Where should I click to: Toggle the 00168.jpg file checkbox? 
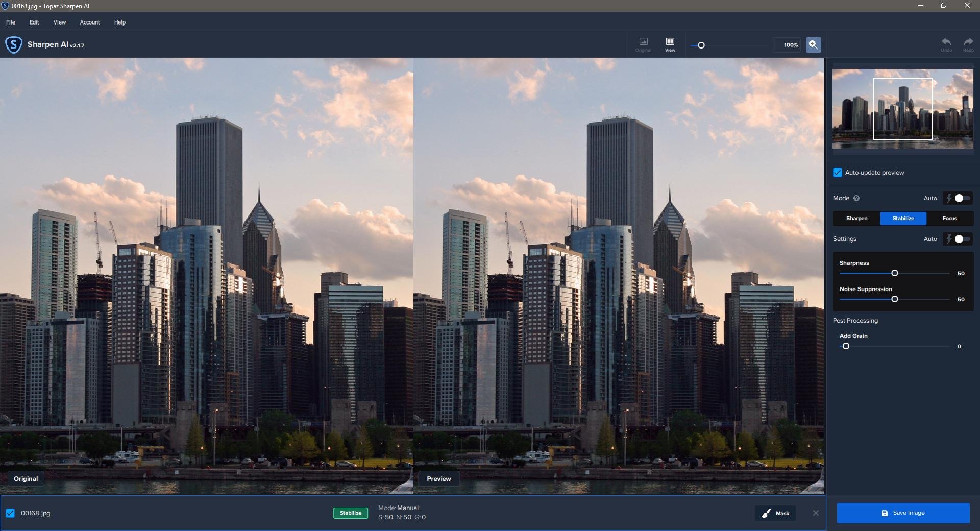point(10,513)
